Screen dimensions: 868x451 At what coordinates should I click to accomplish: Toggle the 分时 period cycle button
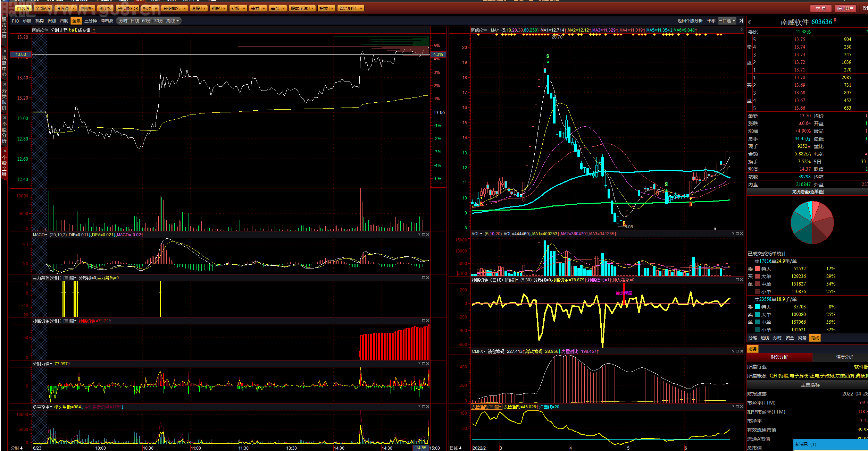click(x=123, y=21)
